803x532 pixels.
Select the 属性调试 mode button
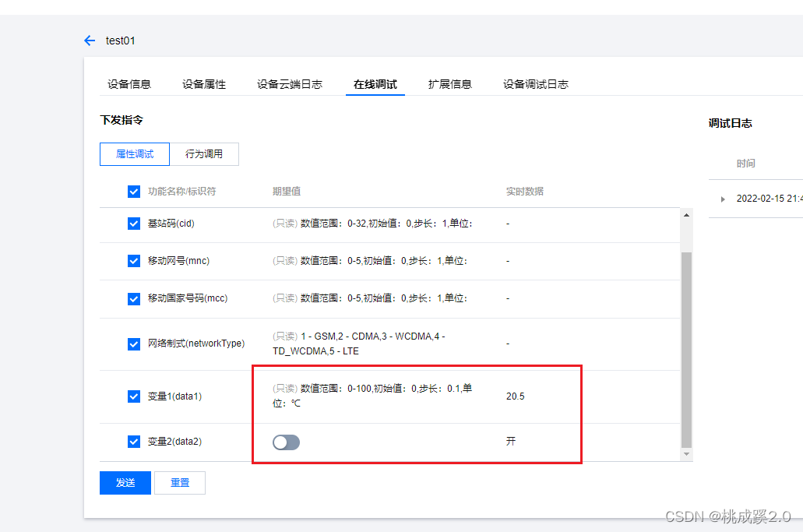(134, 153)
